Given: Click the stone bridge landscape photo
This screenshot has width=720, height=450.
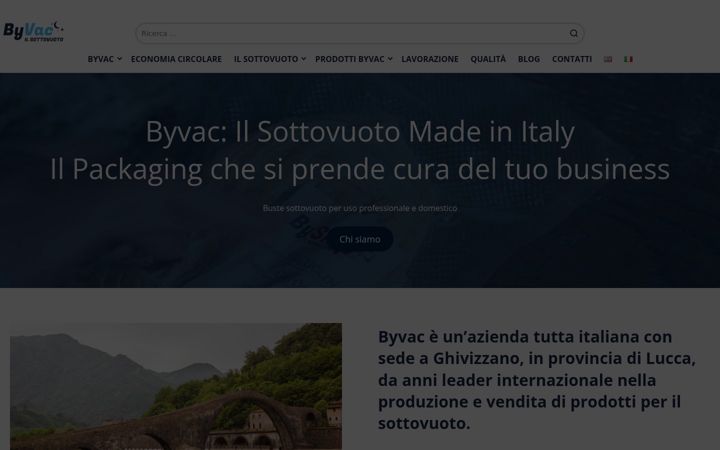Looking at the screenshot, I should pyautogui.click(x=176, y=386).
